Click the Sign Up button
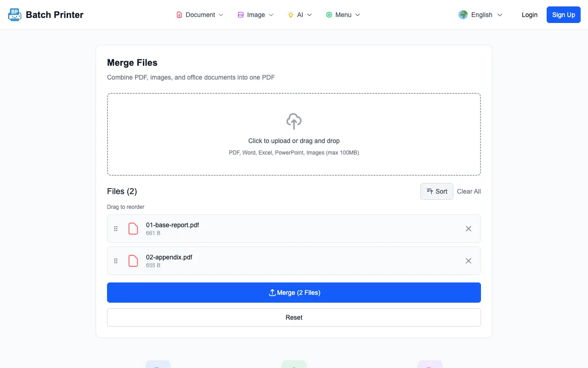 (564, 15)
